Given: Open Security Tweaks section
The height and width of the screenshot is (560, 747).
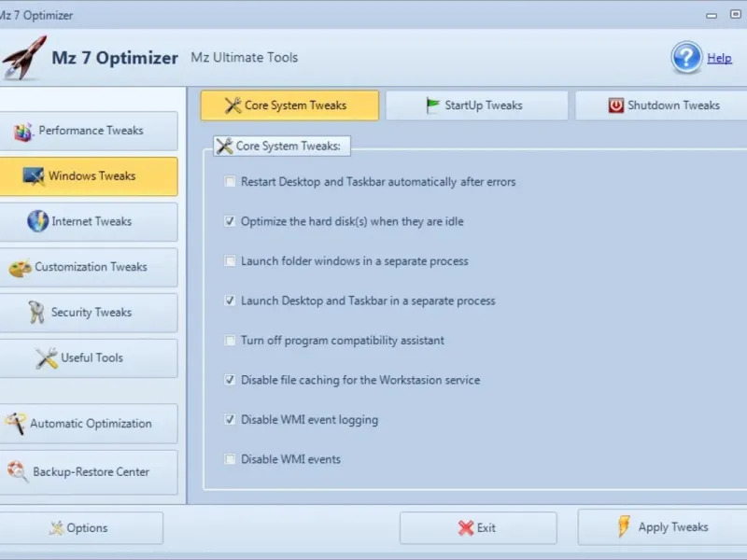Looking at the screenshot, I should (89, 313).
